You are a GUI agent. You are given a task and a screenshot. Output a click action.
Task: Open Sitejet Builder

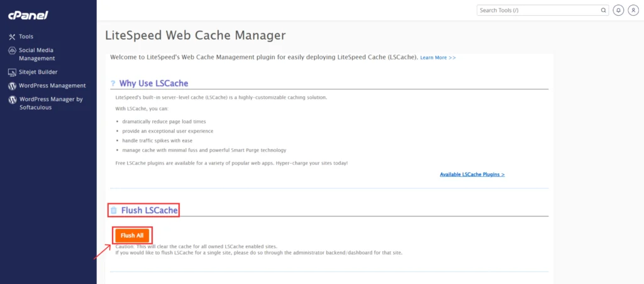point(38,72)
